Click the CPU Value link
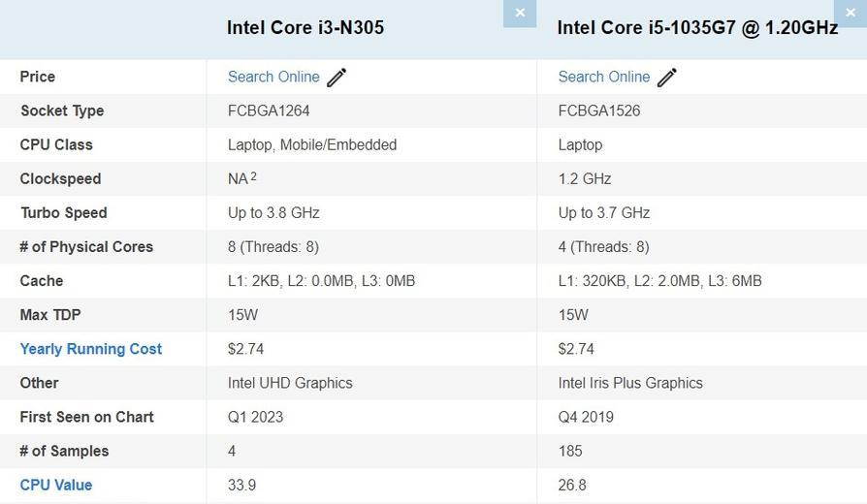The height and width of the screenshot is (504, 867). (x=56, y=485)
